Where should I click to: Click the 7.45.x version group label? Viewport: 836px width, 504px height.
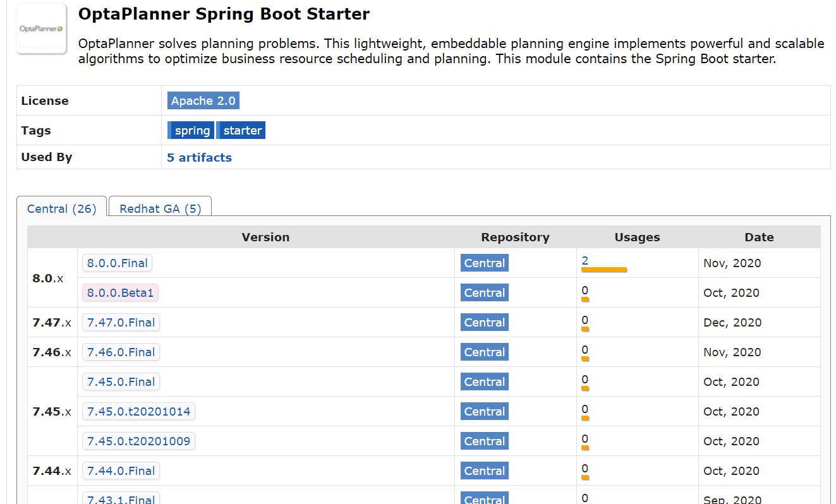(52, 411)
